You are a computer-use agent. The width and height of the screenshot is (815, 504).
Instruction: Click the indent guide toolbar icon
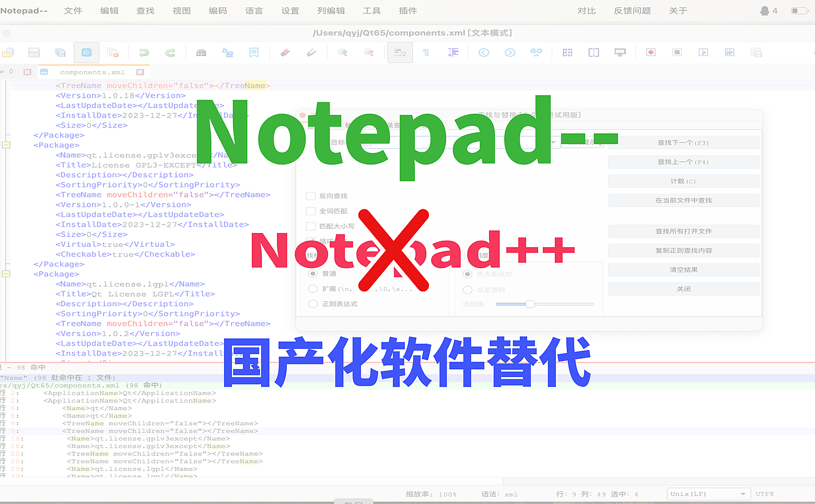pyautogui.click(x=453, y=52)
